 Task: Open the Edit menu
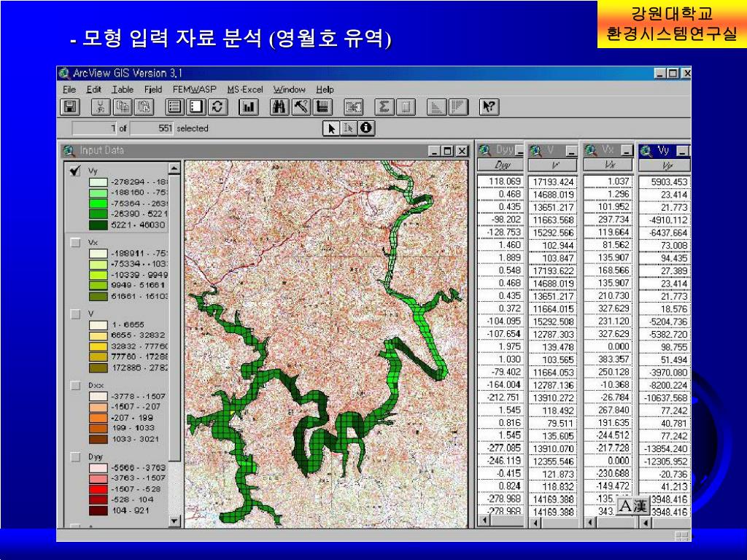tap(93, 90)
